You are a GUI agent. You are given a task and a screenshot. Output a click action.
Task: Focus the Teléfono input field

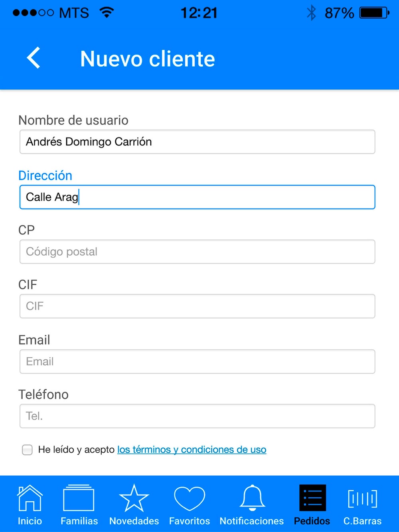[197, 416]
